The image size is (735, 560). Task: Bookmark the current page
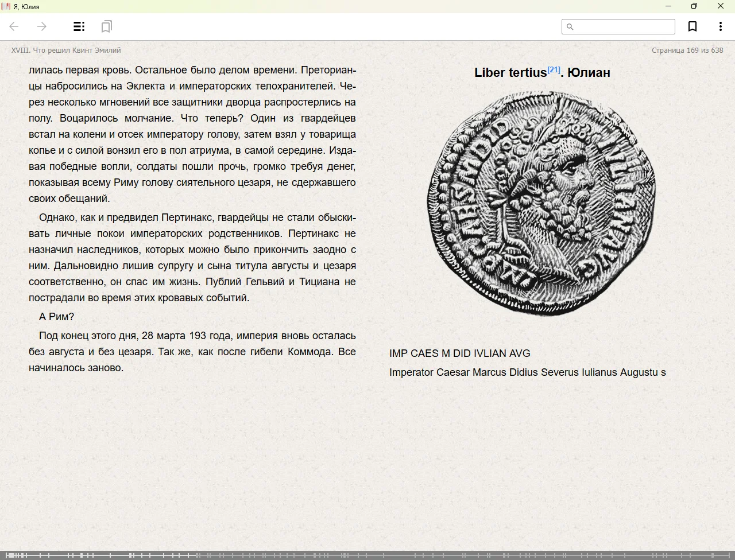pyautogui.click(x=693, y=26)
